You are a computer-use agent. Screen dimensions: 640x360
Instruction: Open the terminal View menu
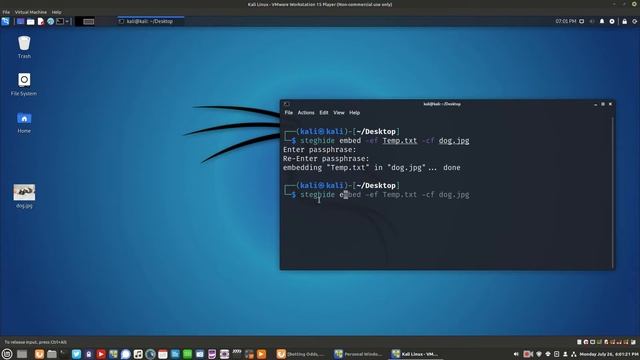click(339, 113)
